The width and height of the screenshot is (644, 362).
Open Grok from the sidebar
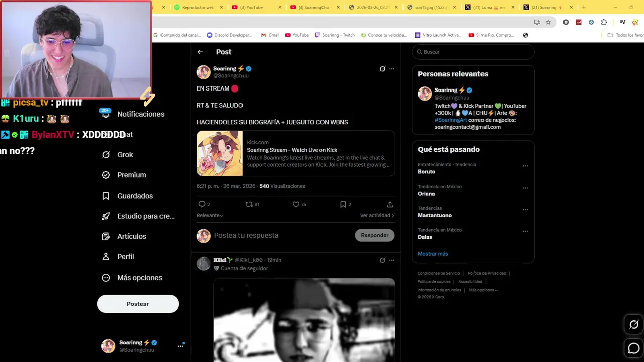118,155
